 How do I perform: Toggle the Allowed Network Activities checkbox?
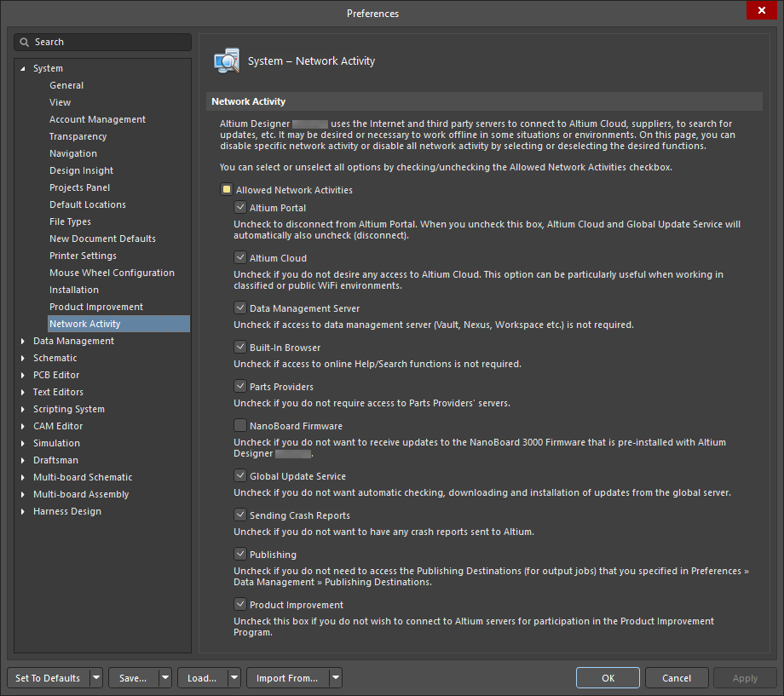click(227, 189)
